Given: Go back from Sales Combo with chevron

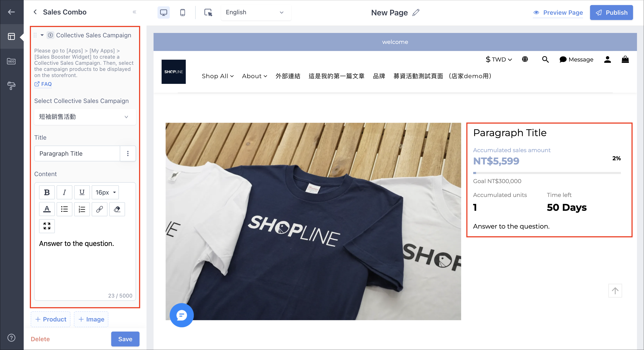Looking at the screenshot, I should (x=35, y=12).
